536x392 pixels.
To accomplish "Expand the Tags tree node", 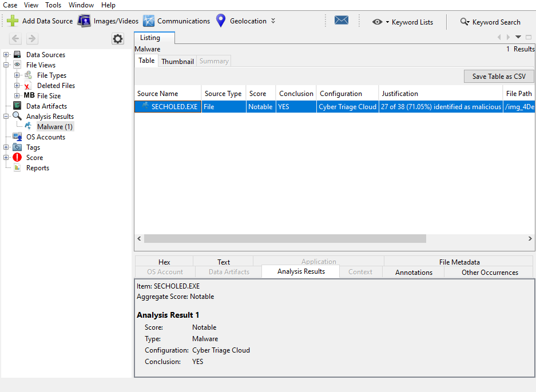I will click(6, 147).
